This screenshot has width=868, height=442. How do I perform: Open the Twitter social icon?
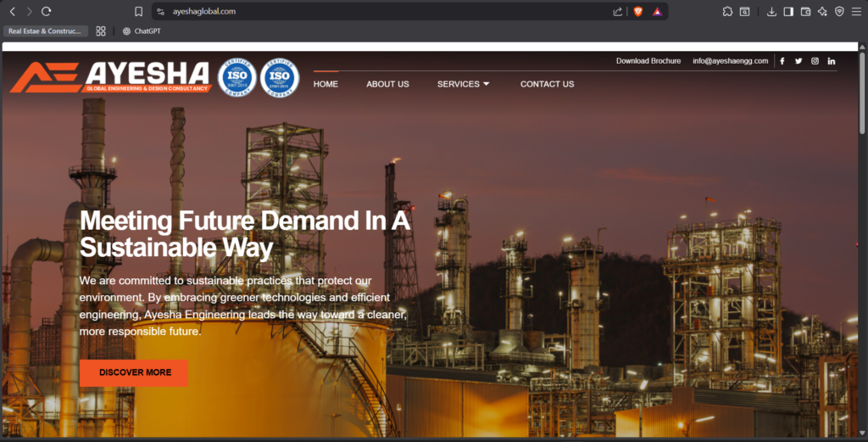[798, 61]
